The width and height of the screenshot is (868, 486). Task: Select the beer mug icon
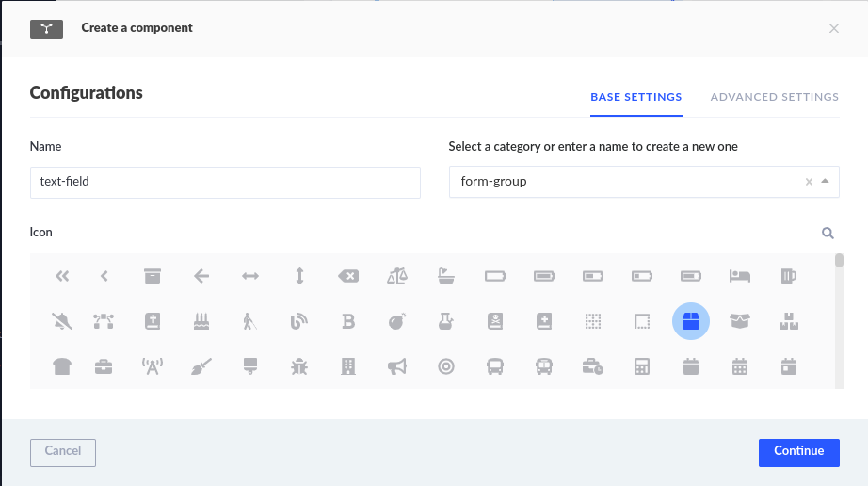click(x=789, y=276)
